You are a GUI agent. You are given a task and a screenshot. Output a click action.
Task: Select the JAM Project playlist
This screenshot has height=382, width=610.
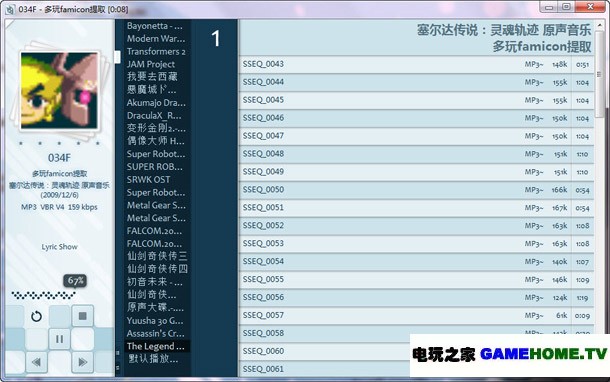(x=151, y=64)
